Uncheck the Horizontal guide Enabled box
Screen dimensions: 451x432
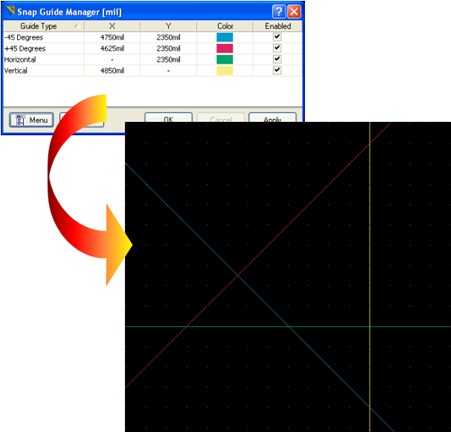[x=277, y=59]
